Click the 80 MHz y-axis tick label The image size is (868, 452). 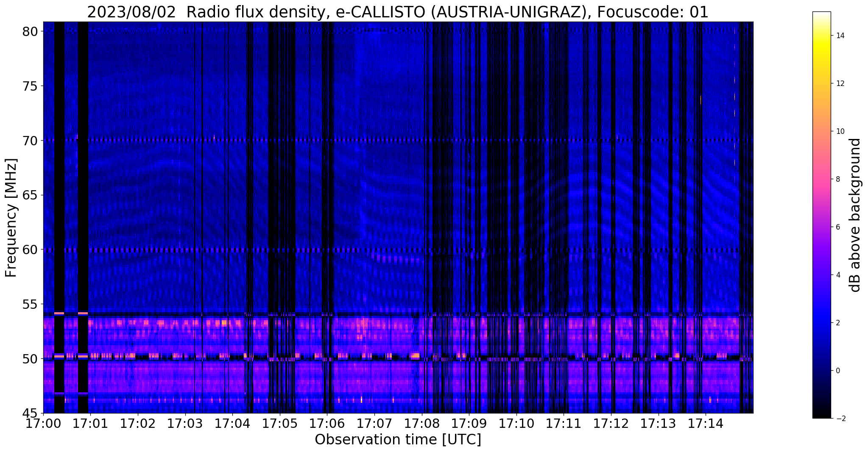[x=31, y=32]
